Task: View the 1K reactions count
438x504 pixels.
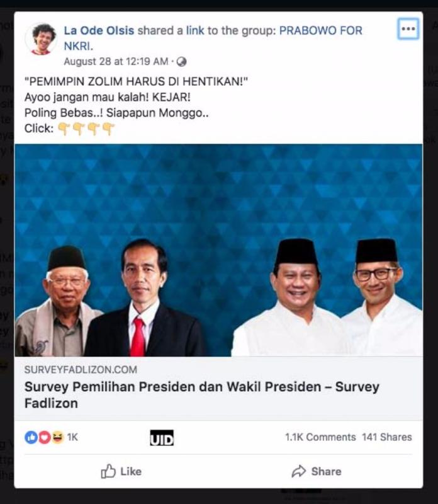Action: [x=72, y=437]
